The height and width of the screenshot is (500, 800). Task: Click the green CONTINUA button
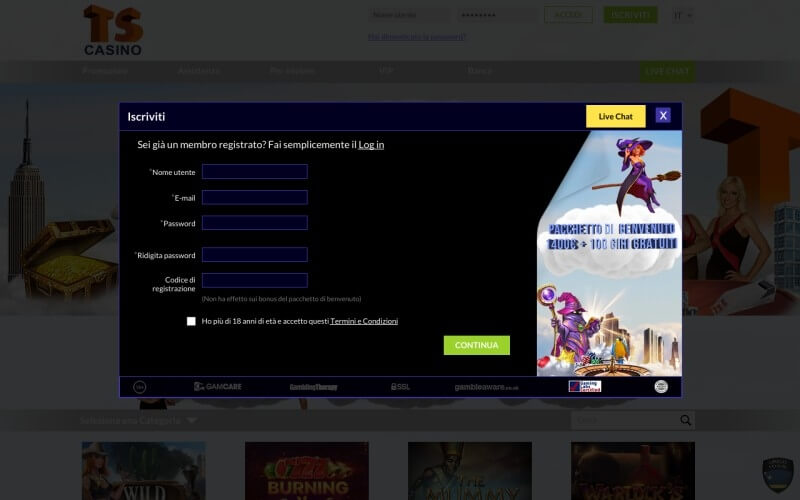coord(477,345)
